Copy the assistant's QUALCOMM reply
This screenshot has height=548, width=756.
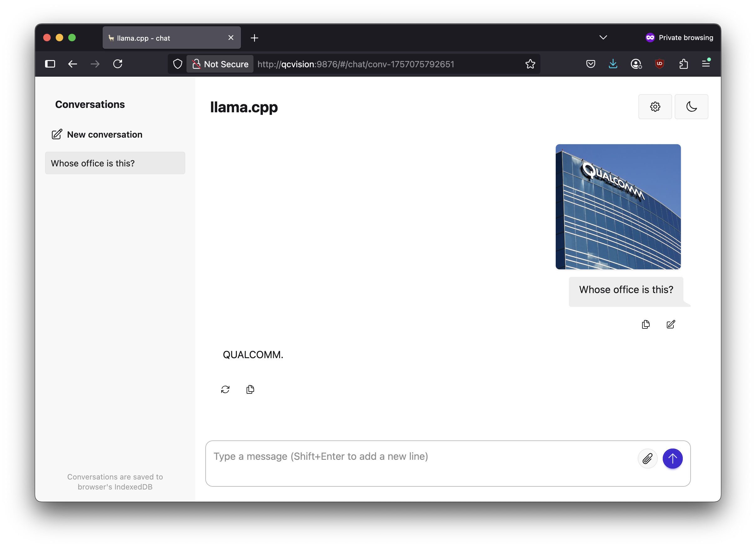coord(250,389)
